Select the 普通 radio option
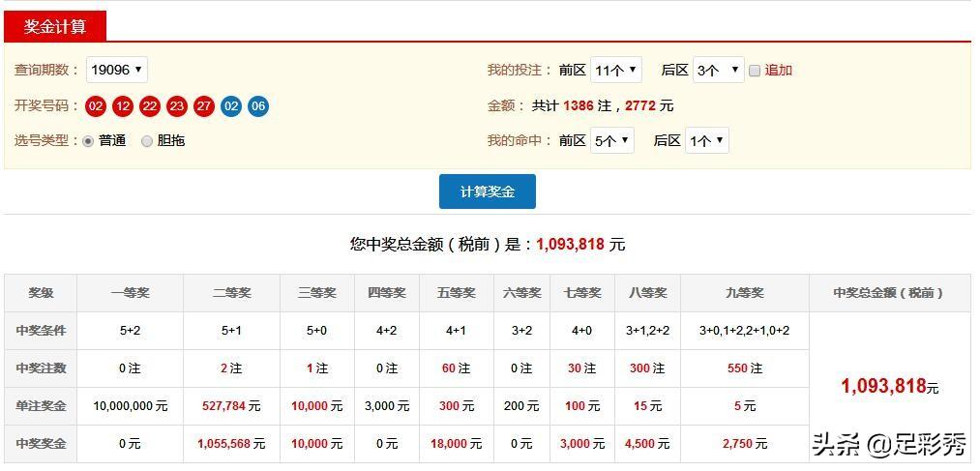Image resolution: width=980 pixels, height=471 pixels. [x=88, y=141]
